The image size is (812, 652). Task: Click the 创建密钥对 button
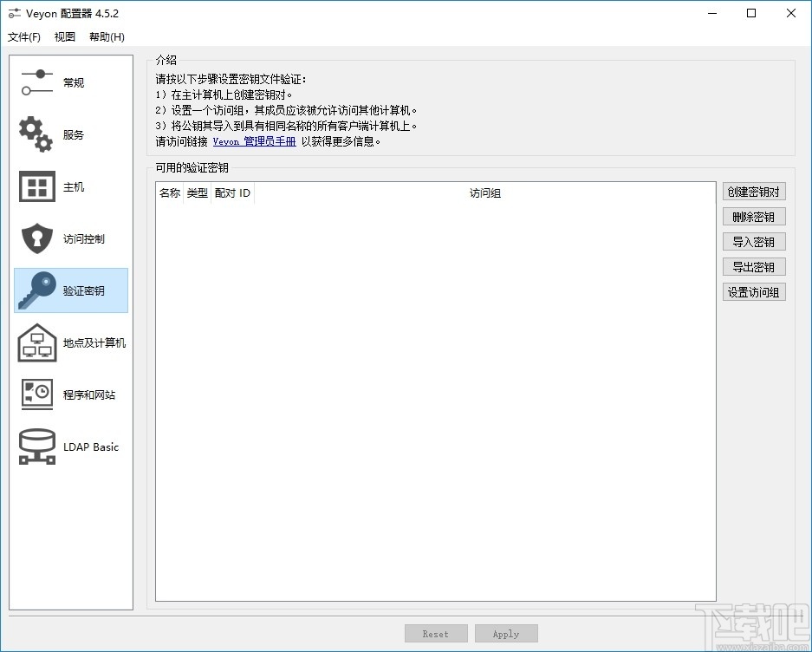point(753,191)
